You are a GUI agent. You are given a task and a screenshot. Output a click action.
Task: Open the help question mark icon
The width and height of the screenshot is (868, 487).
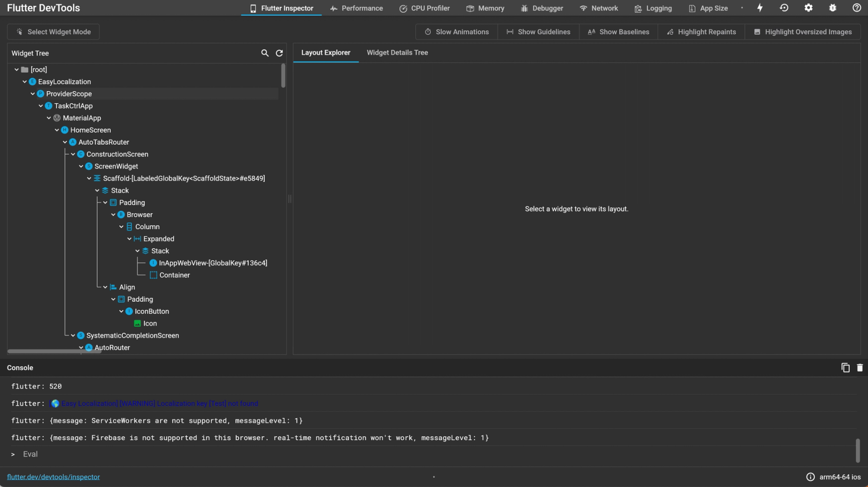(857, 8)
